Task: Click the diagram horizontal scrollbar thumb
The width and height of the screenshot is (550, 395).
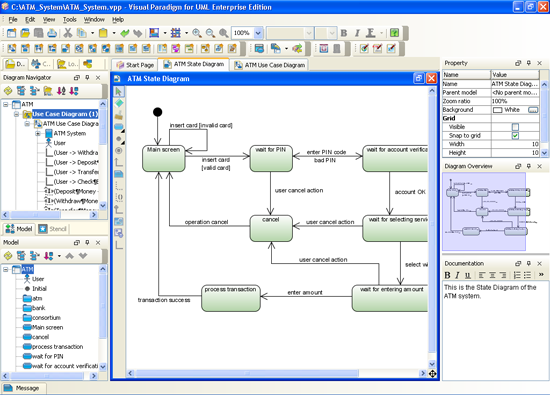Action: (x=247, y=373)
